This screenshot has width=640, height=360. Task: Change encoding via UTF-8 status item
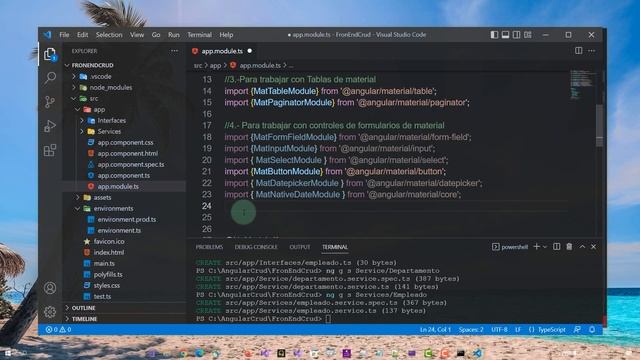[x=499, y=329]
